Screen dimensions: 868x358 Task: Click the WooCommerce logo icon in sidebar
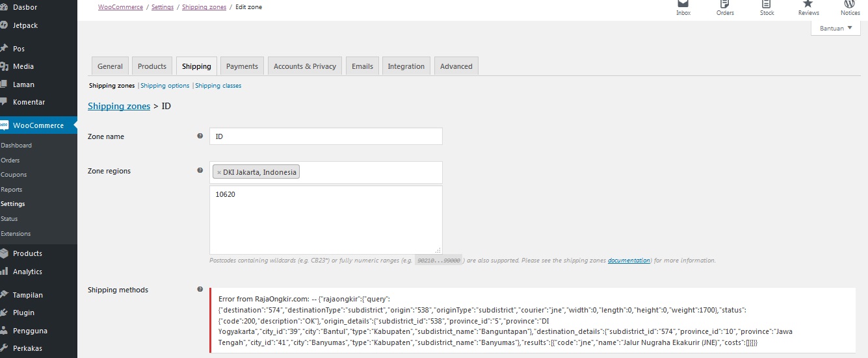click(4, 125)
